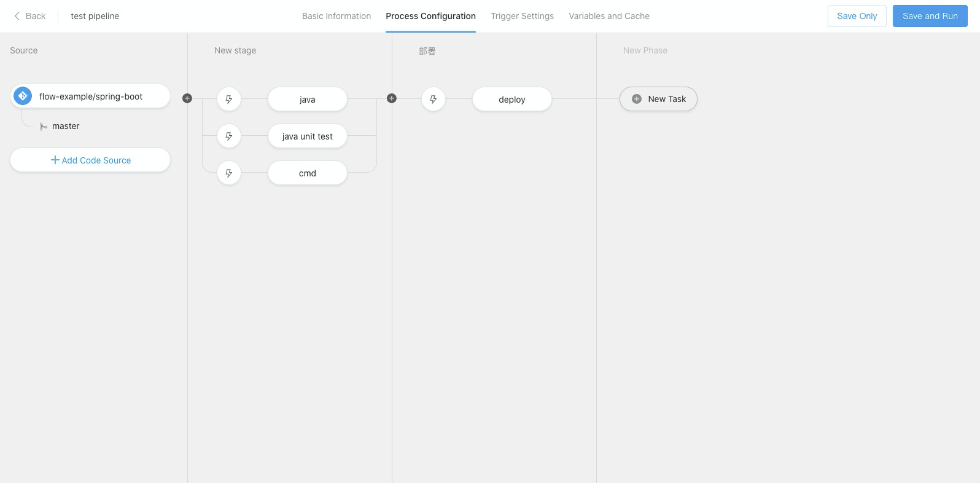The width and height of the screenshot is (980, 483).
Task: Click the Save Only button
Action: click(857, 16)
